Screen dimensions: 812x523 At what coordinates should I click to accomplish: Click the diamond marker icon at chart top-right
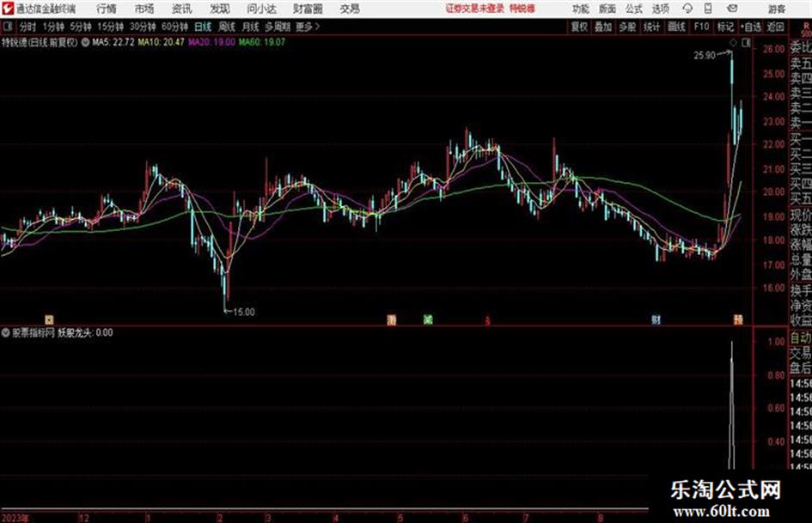click(733, 43)
